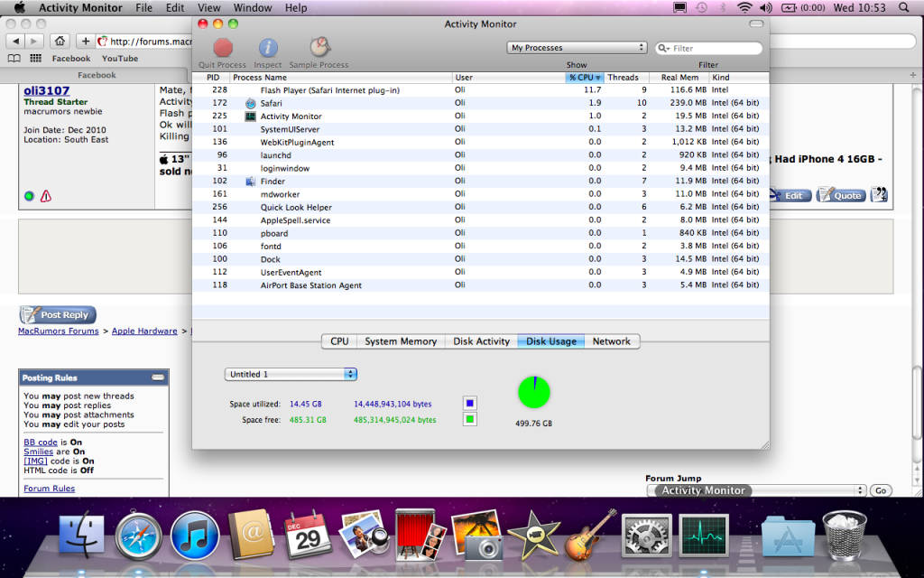
Task: Open iPhoto from the Dock
Action: pyautogui.click(x=476, y=535)
